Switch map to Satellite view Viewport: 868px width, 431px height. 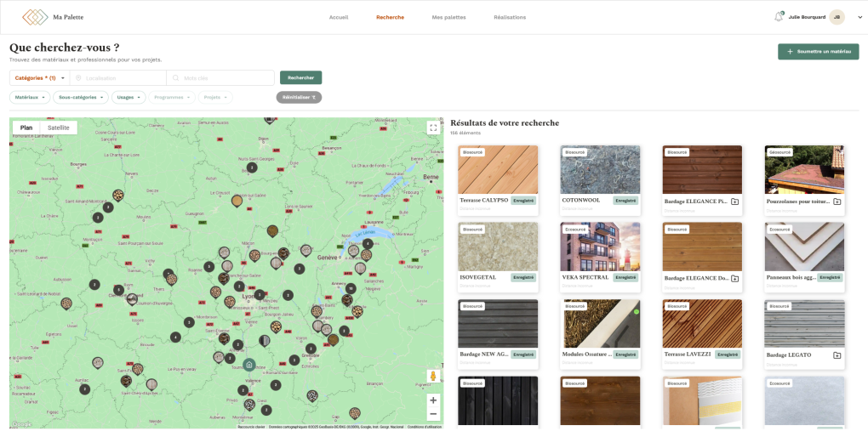(x=59, y=128)
